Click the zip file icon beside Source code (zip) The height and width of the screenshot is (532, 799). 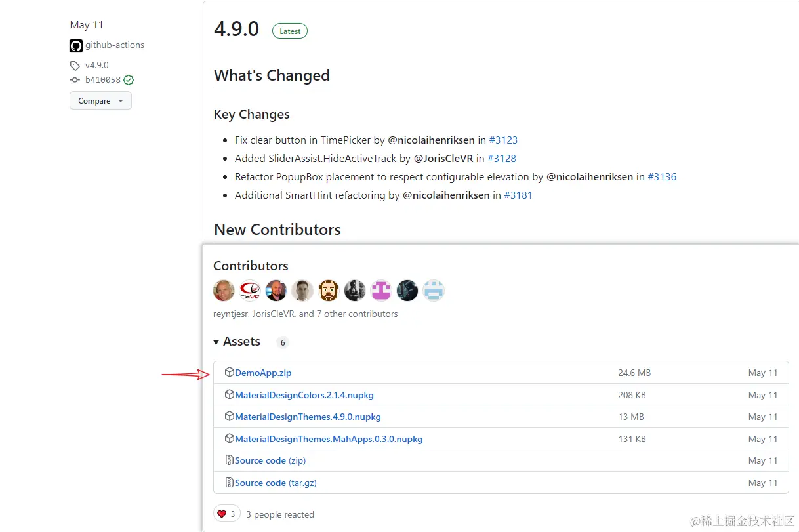(x=230, y=460)
